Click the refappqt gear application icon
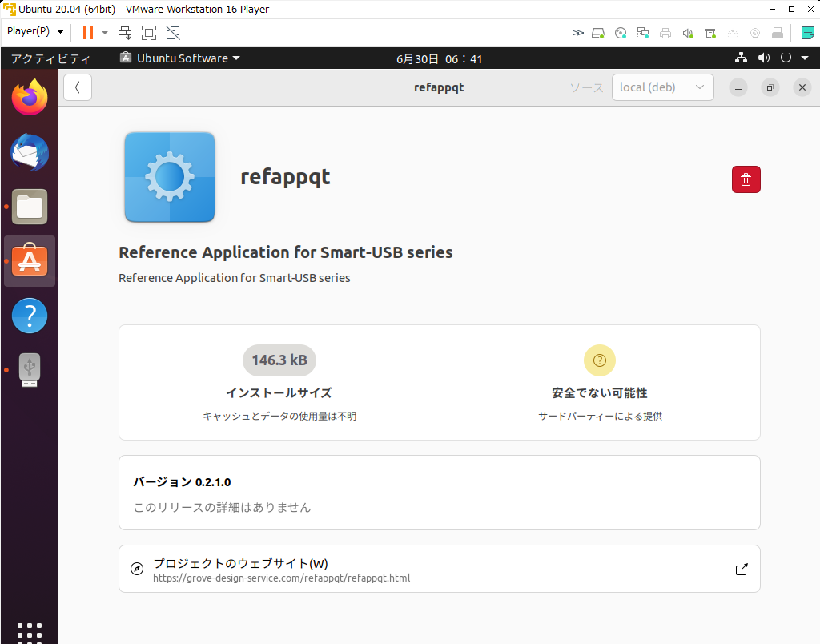 point(170,177)
